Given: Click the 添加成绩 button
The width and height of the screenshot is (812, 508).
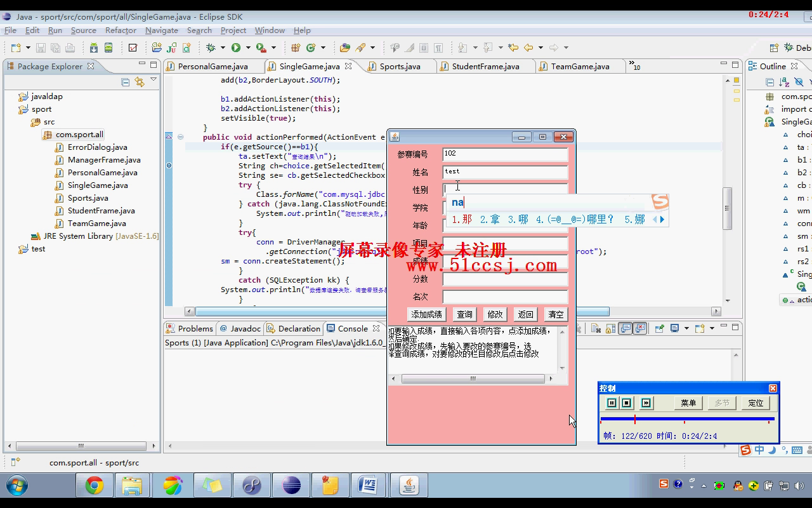Looking at the screenshot, I should 426,314.
